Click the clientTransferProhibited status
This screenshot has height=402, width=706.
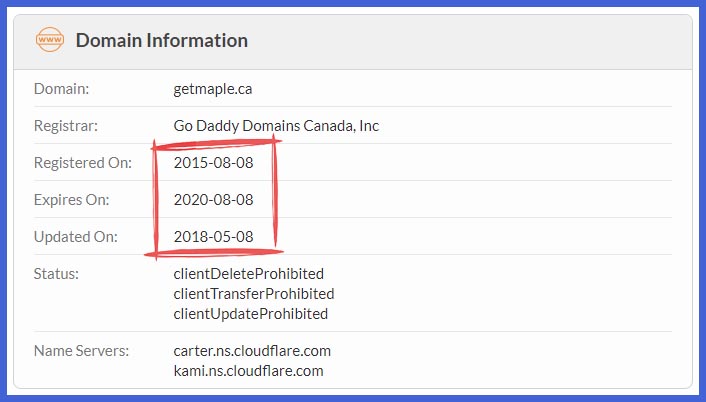[253, 294]
